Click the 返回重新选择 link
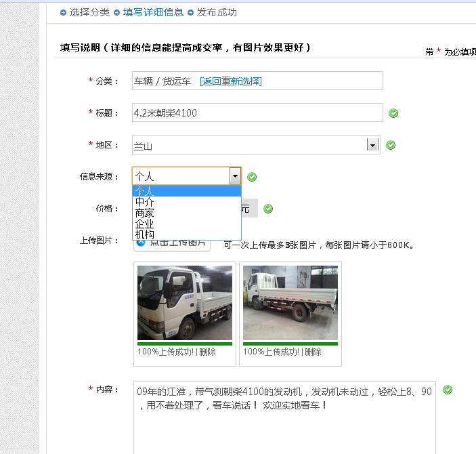Image resolution: width=476 pixels, height=454 pixels. [x=231, y=81]
